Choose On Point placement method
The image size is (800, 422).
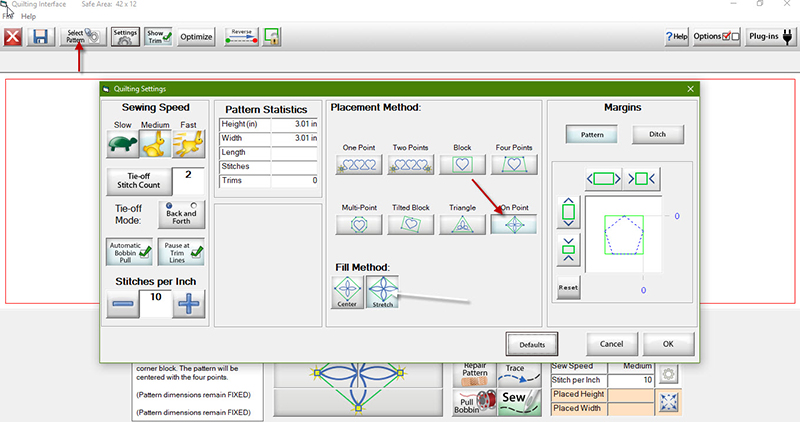[514, 225]
